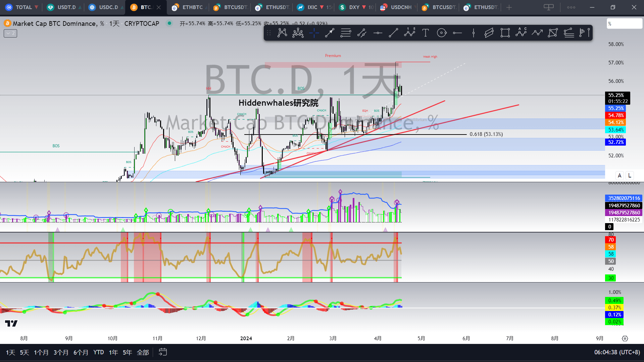Set range to YTD
The height and width of the screenshot is (362, 644).
tap(99, 352)
